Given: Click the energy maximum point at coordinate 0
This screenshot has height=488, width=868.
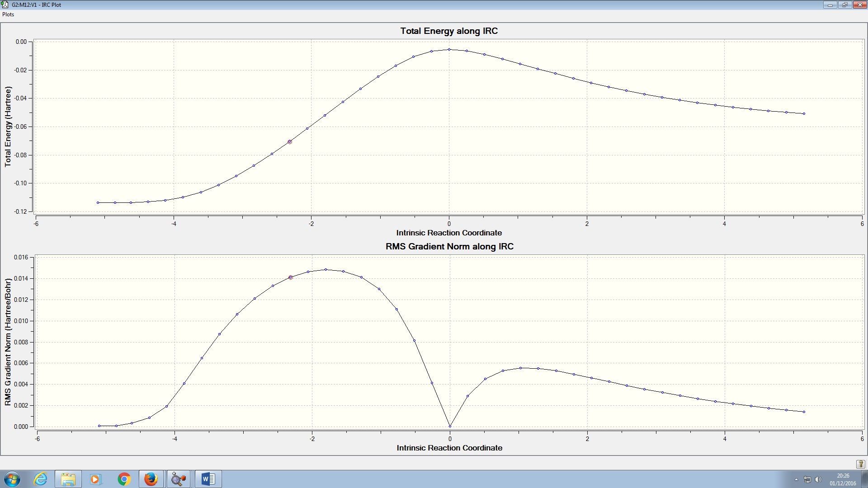Looking at the screenshot, I should (x=449, y=50).
